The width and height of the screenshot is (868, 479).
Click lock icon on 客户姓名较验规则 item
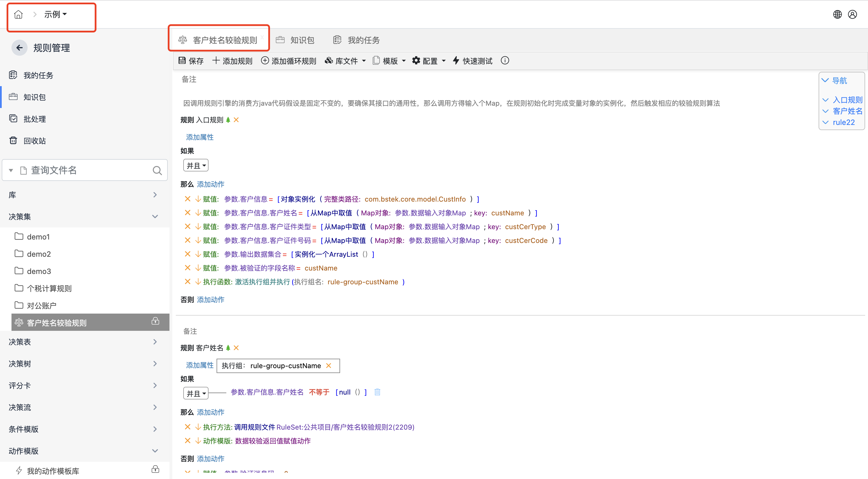tap(155, 321)
